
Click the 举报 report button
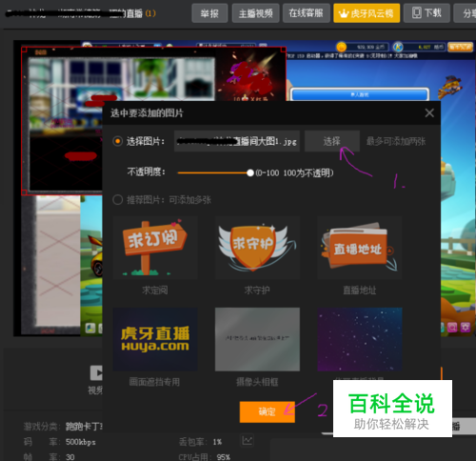209,13
